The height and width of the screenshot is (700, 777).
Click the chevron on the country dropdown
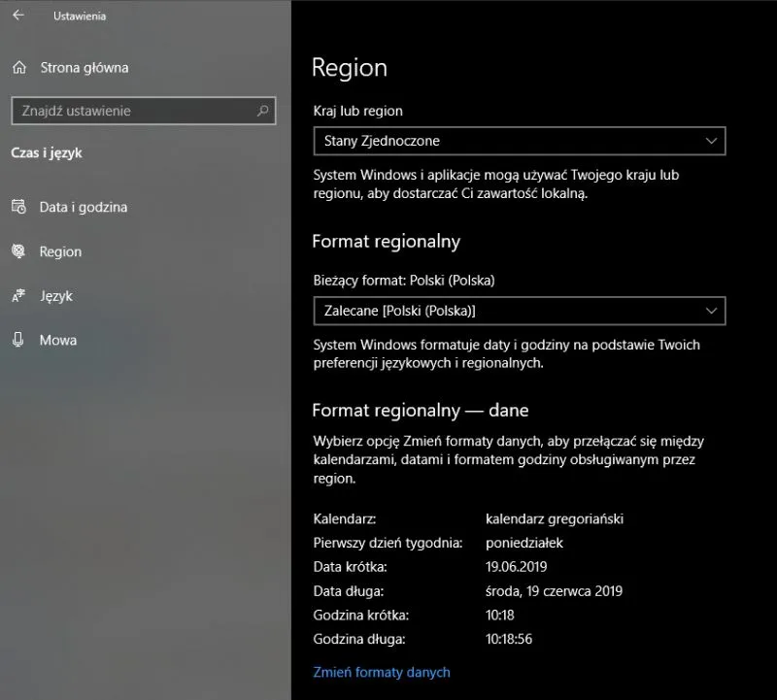coord(712,141)
